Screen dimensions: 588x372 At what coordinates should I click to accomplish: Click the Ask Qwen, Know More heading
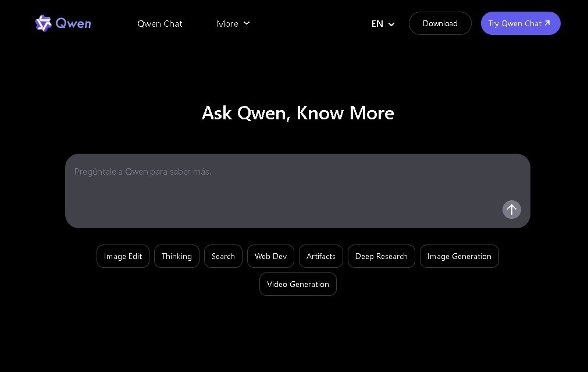[x=298, y=113]
